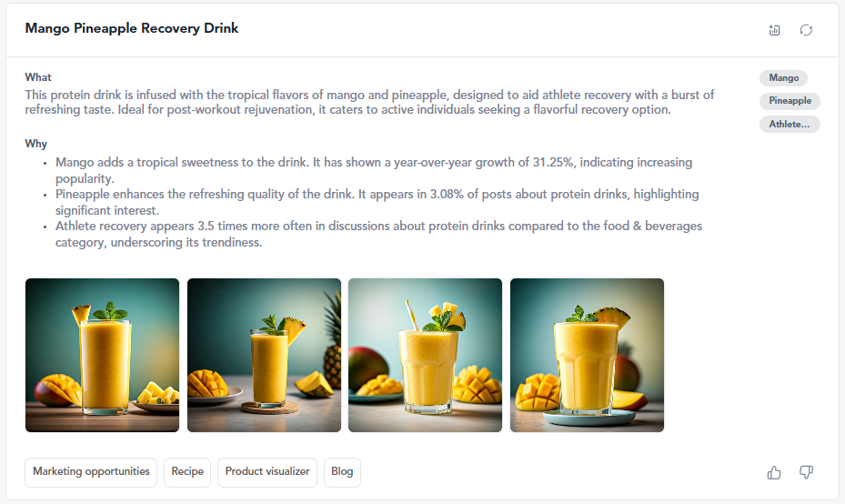This screenshot has width=845, height=504.
Task: Open second image with whole pineapple behind
Action: point(264,355)
